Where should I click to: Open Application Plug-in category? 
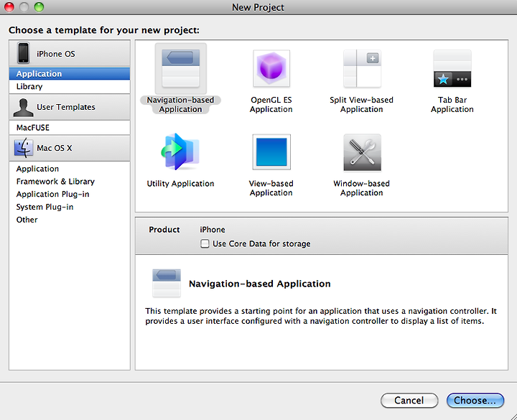[x=70, y=194]
